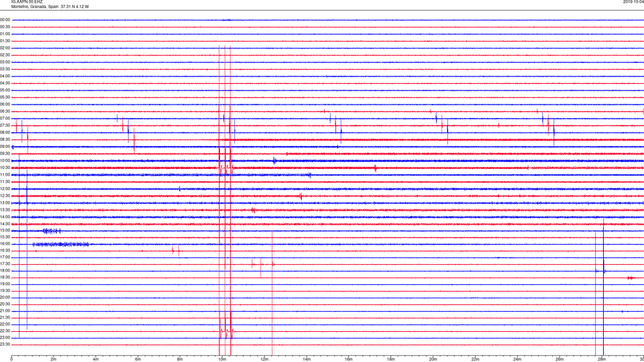Click the 18m tick label on the x-axis
Screen dimensions: 644x362
coord(390,359)
